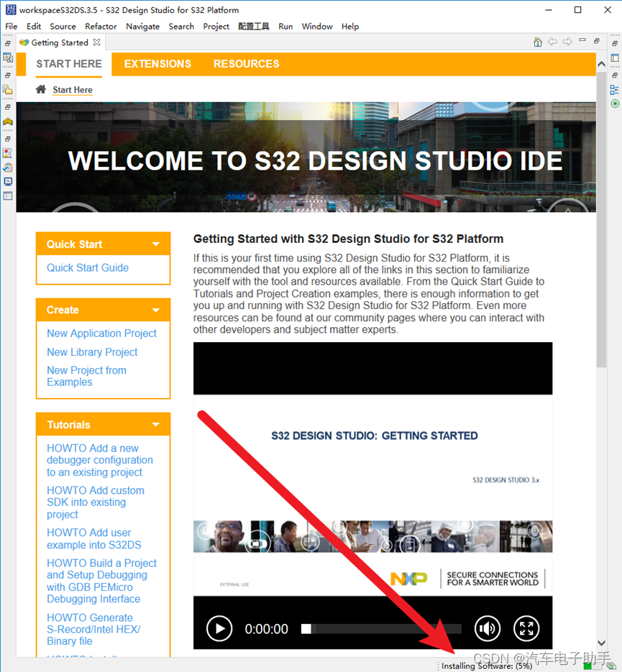Viewport: 622px width, 672px height.
Task: Restore the stack above the Outline icon
Action: 615,75
